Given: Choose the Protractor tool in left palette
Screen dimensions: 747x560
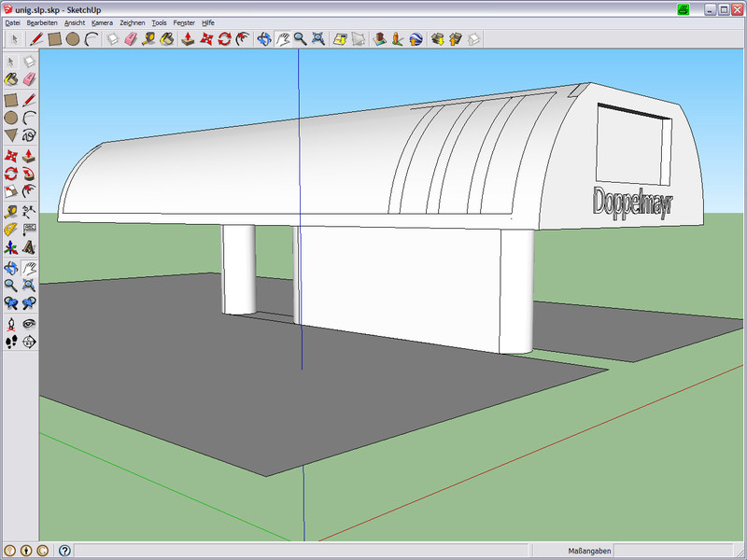Looking at the screenshot, I should point(11,229).
